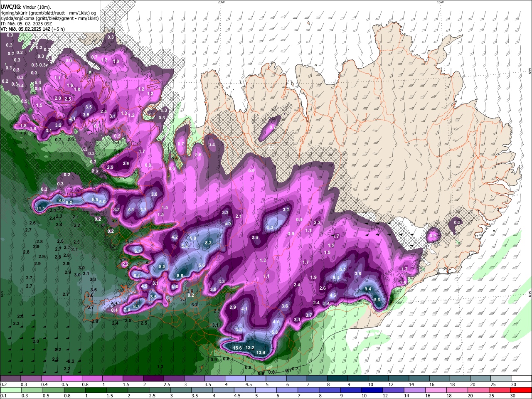This screenshot has height=399, width=532.
Task: Click the IT initial time 09Z line
Action: [x=26, y=24]
